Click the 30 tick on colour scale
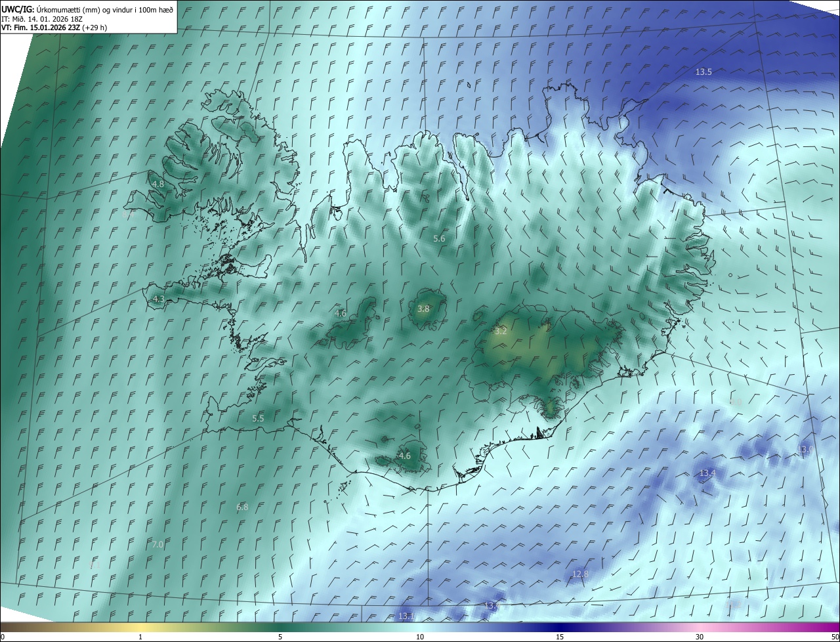This screenshot has height=642, width=840. pyautogui.click(x=700, y=637)
